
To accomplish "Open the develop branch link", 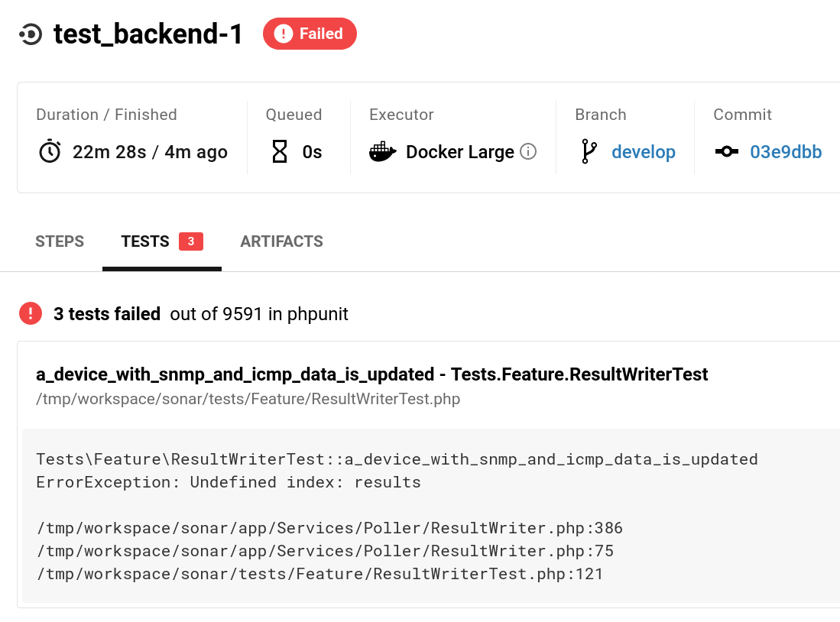I will tap(644, 152).
